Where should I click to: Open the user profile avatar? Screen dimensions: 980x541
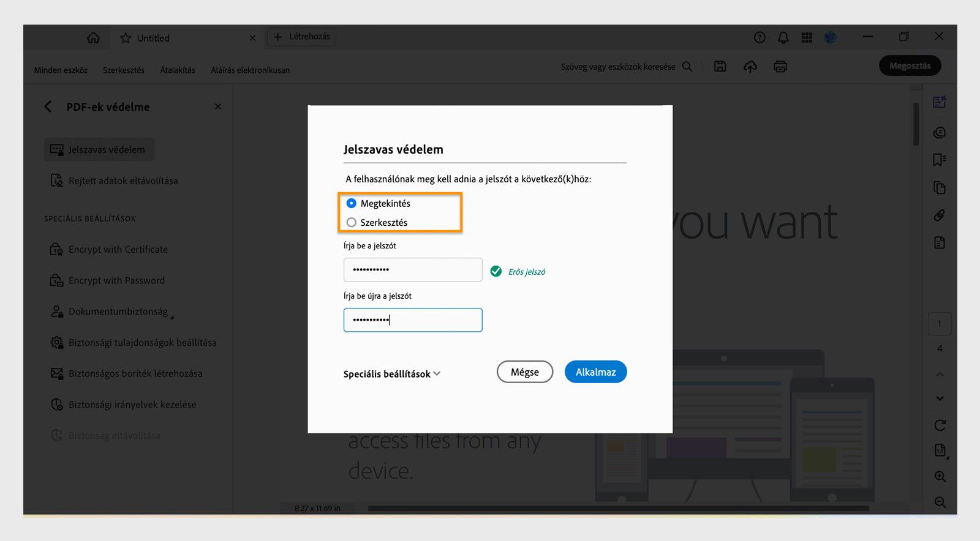tap(830, 37)
